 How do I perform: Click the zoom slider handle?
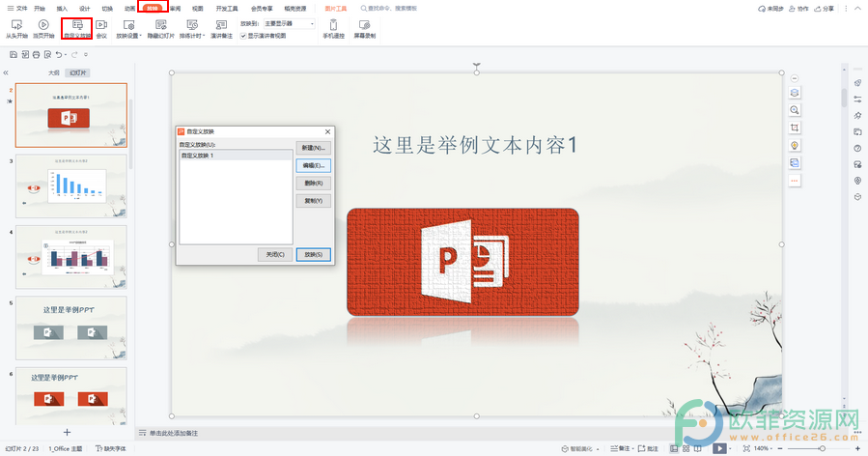[822, 448]
